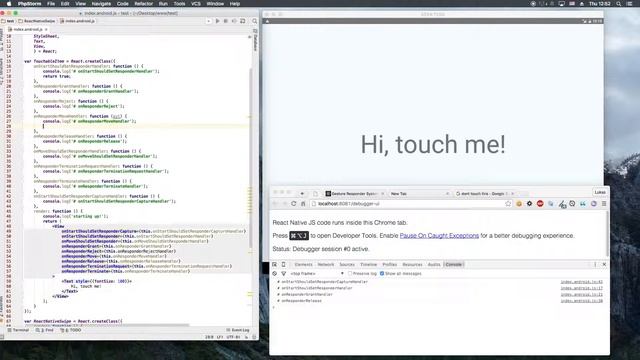Bookmark page with the star icon

[x=508, y=204]
